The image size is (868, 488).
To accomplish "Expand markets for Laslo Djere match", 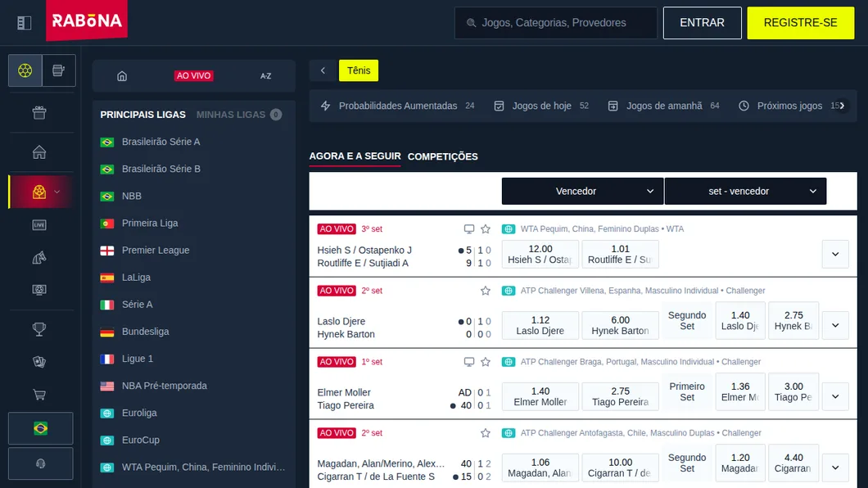I will click(x=835, y=325).
